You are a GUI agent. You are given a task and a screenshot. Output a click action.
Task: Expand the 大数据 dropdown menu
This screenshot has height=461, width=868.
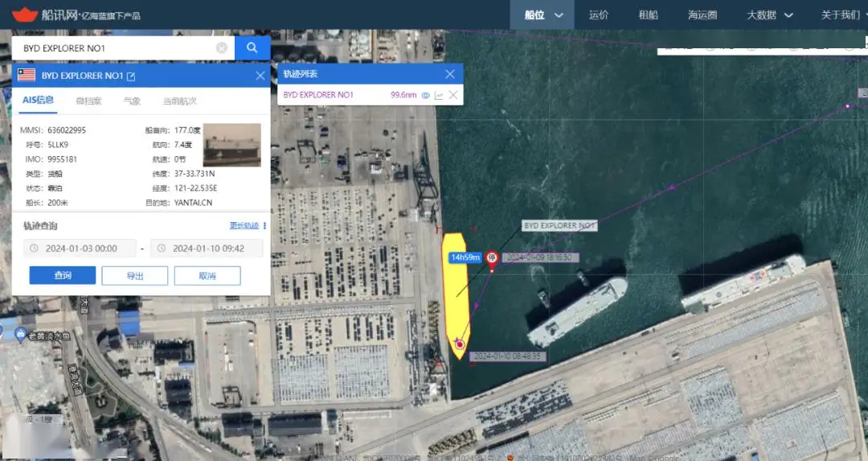coord(769,15)
